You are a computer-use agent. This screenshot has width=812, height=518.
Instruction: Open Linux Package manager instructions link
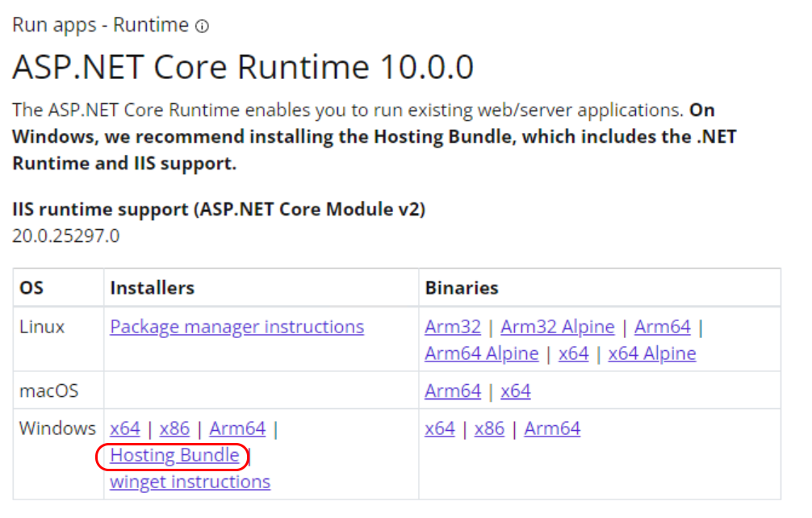(x=236, y=328)
